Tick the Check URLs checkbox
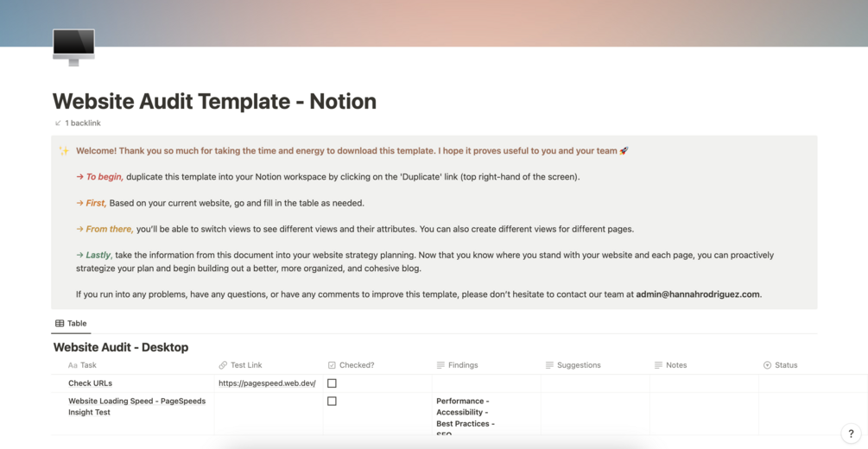 (x=332, y=383)
